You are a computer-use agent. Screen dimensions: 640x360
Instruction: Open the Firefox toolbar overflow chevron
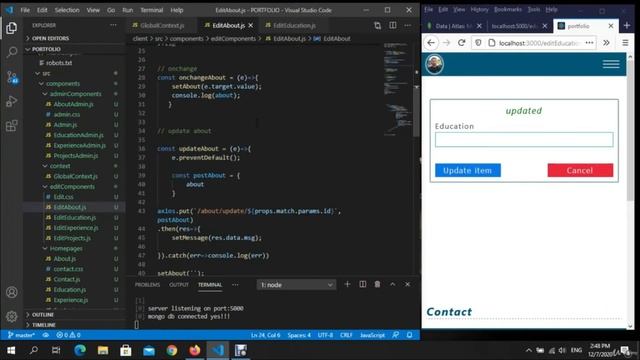click(607, 42)
